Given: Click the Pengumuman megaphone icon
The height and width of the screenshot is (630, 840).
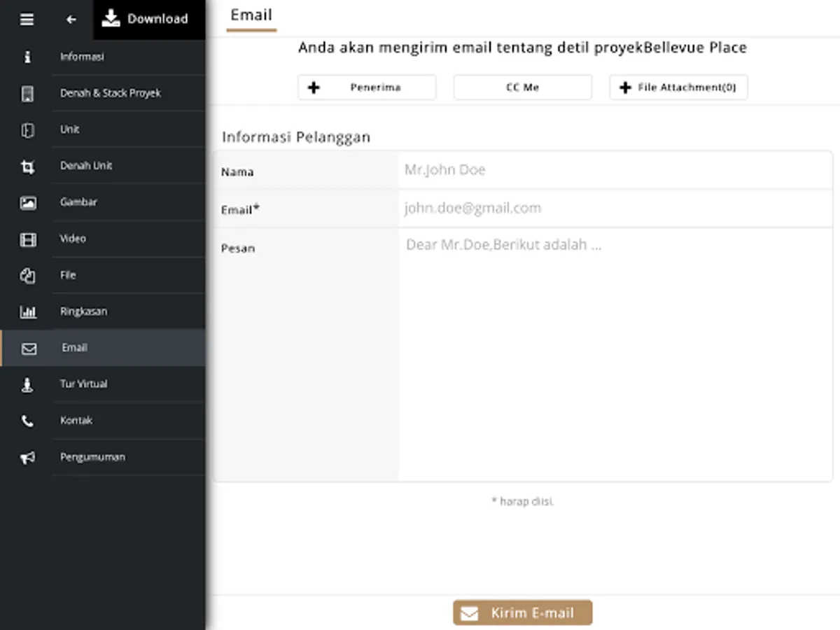Looking at the screenshot, I should tap(27, 458).
